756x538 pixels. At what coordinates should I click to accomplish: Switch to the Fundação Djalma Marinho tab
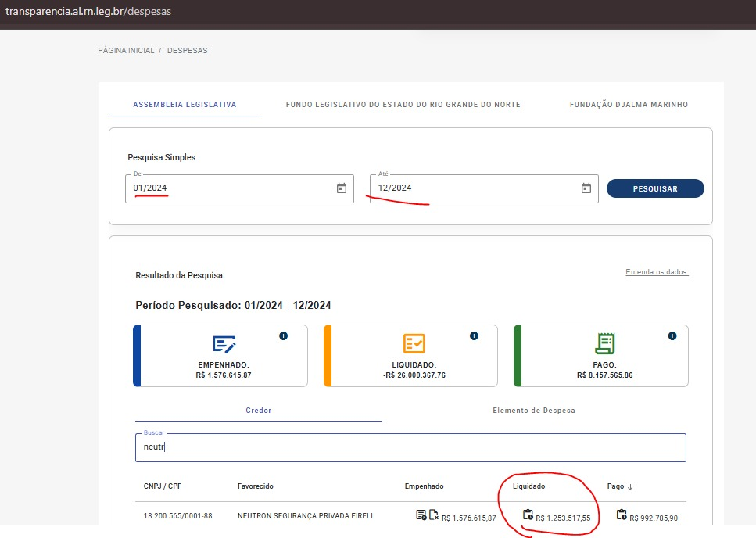tap(629, 105)
